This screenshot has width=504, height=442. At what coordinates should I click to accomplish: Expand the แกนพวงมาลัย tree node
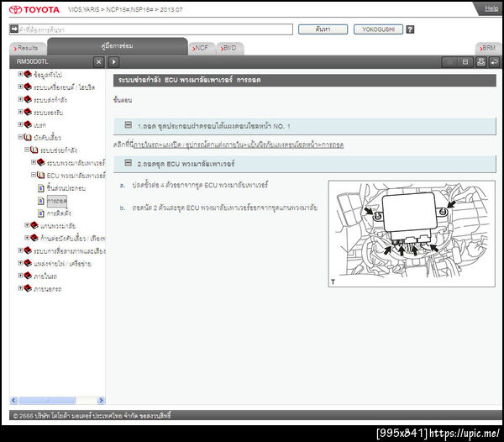click(27, 225)
